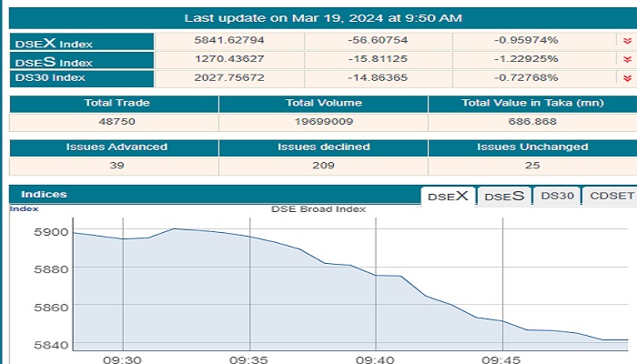
Task: Click the red down arrow in DSES row
Action: point(626,59)
